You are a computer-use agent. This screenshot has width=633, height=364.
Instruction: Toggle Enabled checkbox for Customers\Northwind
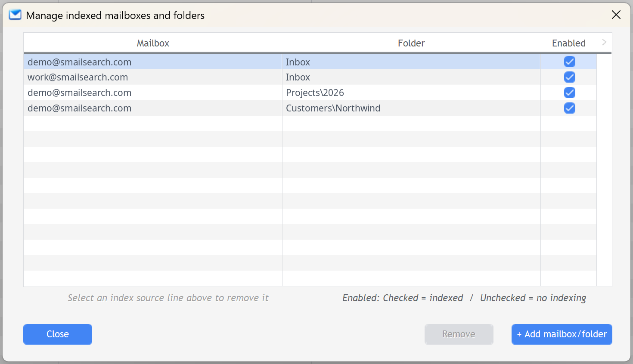point(569,108)
